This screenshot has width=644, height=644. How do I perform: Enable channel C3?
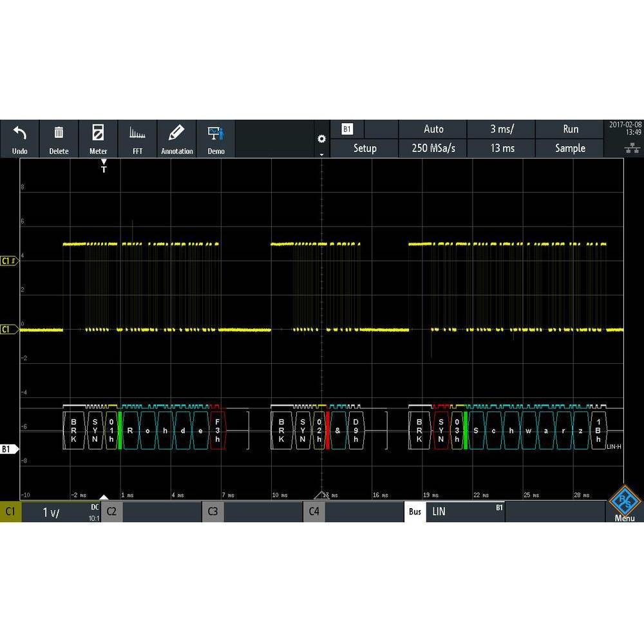click(213, 511)
